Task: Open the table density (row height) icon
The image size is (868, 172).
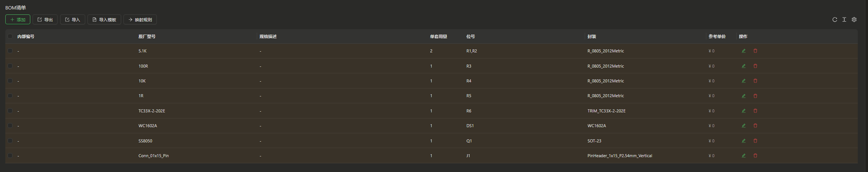Action: pos(844,20)
